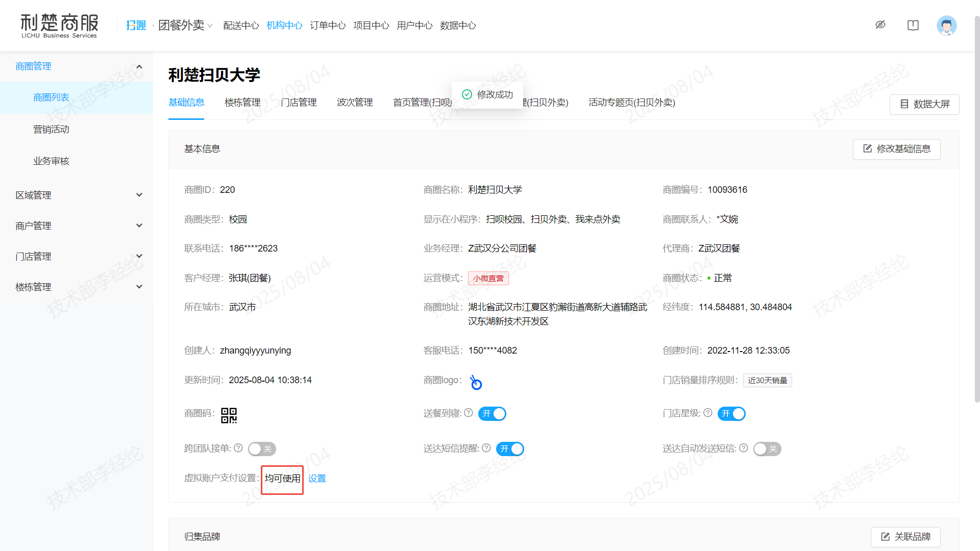Switch to the 楼栋管理 tab
This screenshot has height=551, width=980.
(x=242, y=103)
